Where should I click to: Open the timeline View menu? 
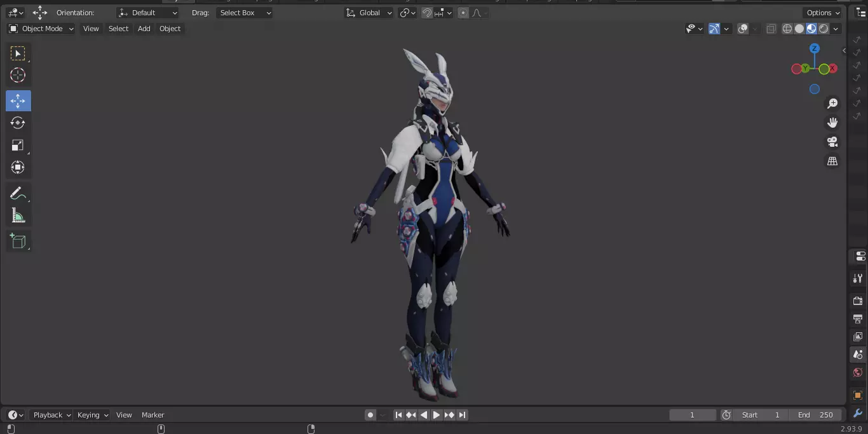(124, 415)
